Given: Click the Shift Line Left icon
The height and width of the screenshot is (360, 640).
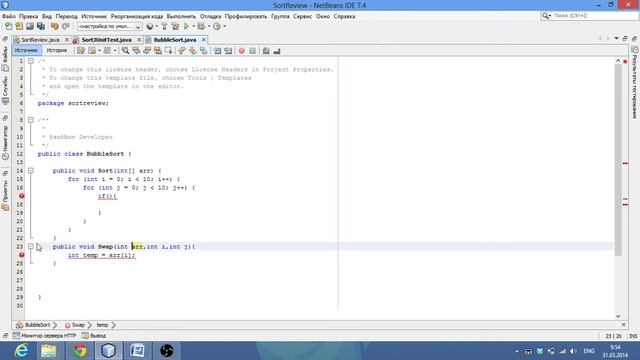Looking at the screenshot, I should tap(217, 51).
